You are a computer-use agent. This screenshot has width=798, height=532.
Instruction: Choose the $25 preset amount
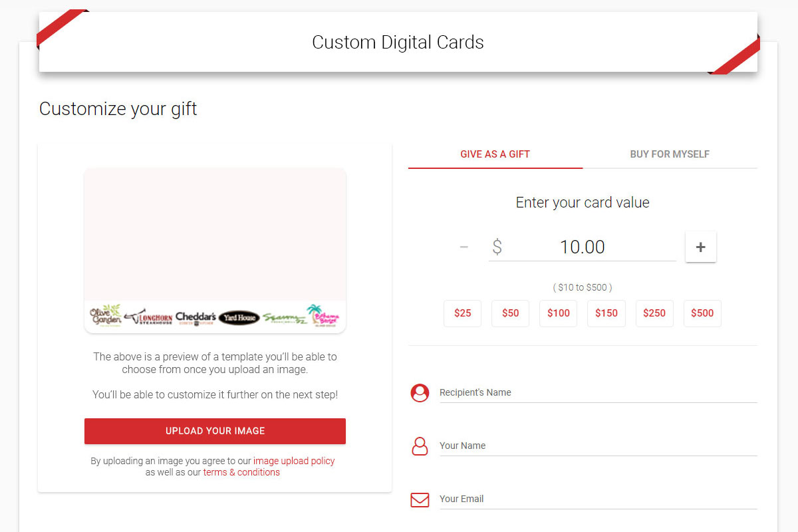[462, 313]
